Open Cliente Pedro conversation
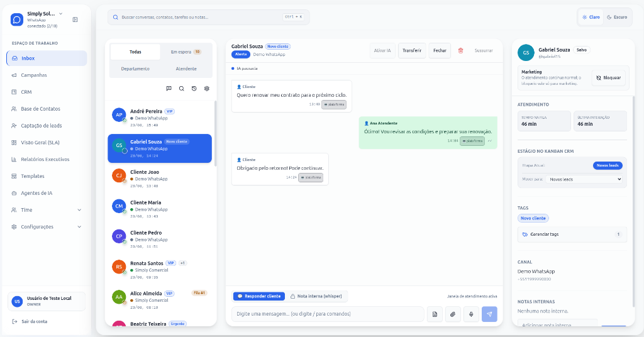The image size is (644, 337). coord(160,240)
